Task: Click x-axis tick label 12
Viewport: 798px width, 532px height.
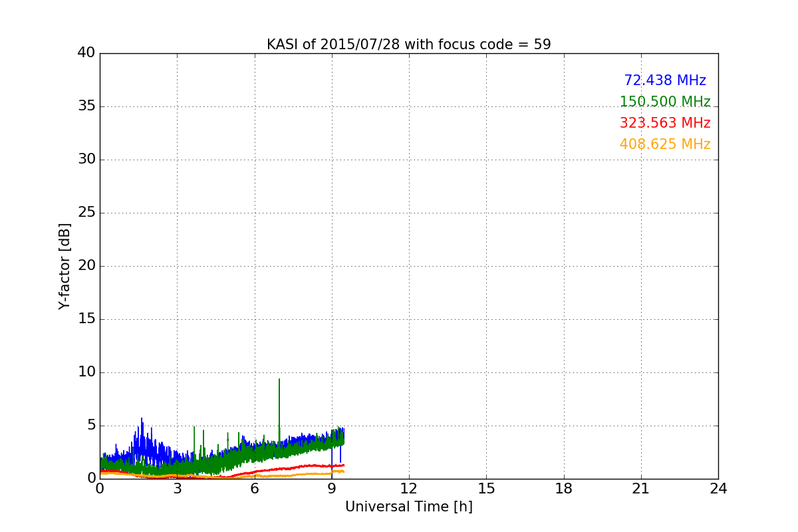Action: 409,489
